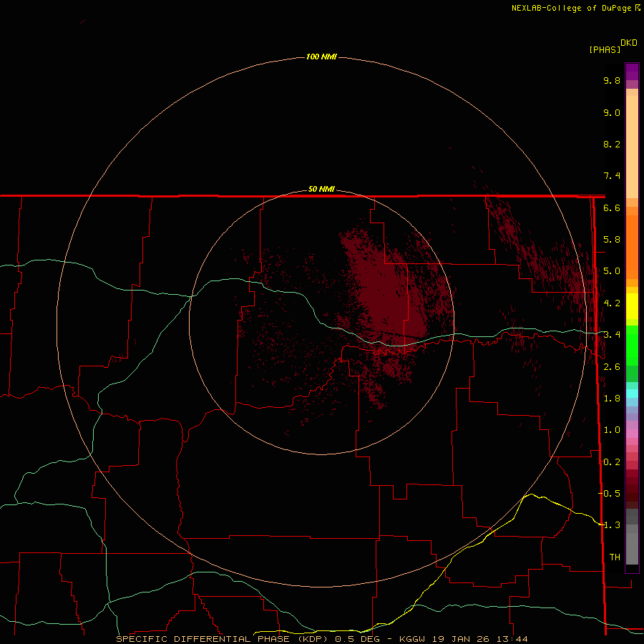Image resolution: width=644 pixels, height=644 pixels.
Task: Click the 50 NMI range ring label
Action: coord(321,189)
